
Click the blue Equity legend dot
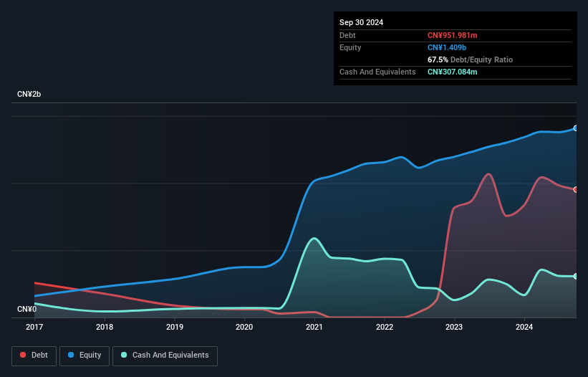pyautogui.click(x=71, y=355)
